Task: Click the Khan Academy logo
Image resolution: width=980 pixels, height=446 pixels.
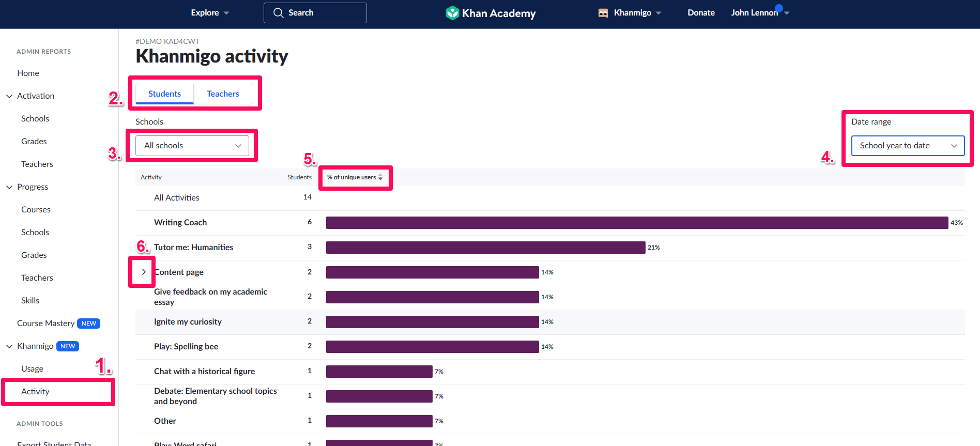Action: click(491, 13)
